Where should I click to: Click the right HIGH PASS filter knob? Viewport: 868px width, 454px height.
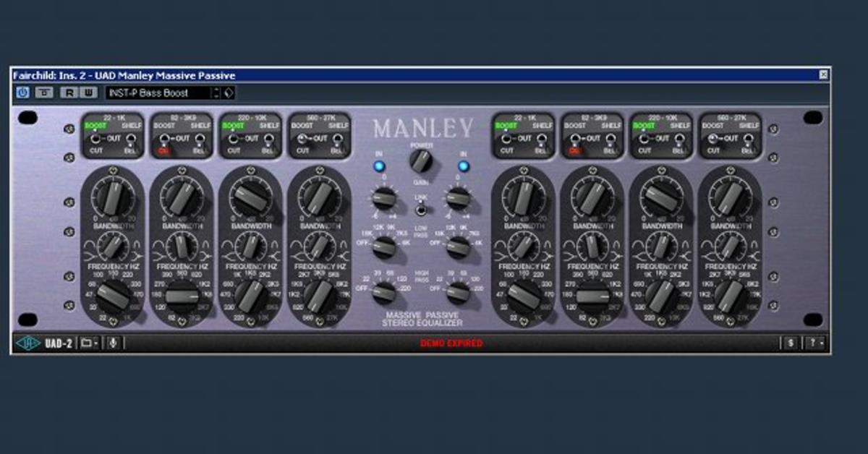458,292
